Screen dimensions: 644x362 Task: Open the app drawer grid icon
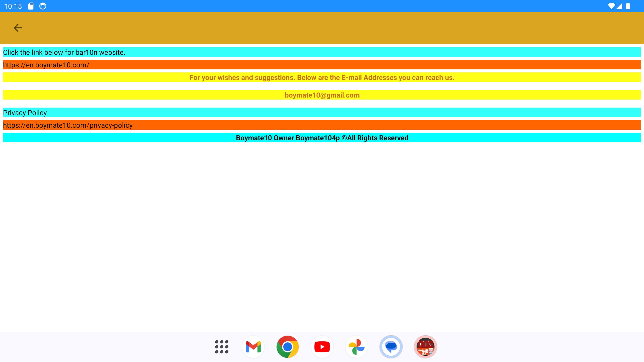[x=222, y=347]
